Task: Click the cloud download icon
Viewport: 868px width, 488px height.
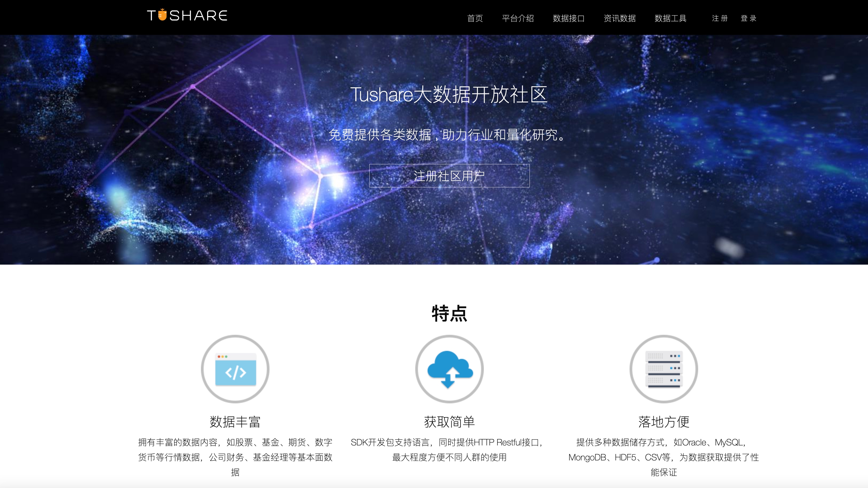Action: (x=450, y=369)
